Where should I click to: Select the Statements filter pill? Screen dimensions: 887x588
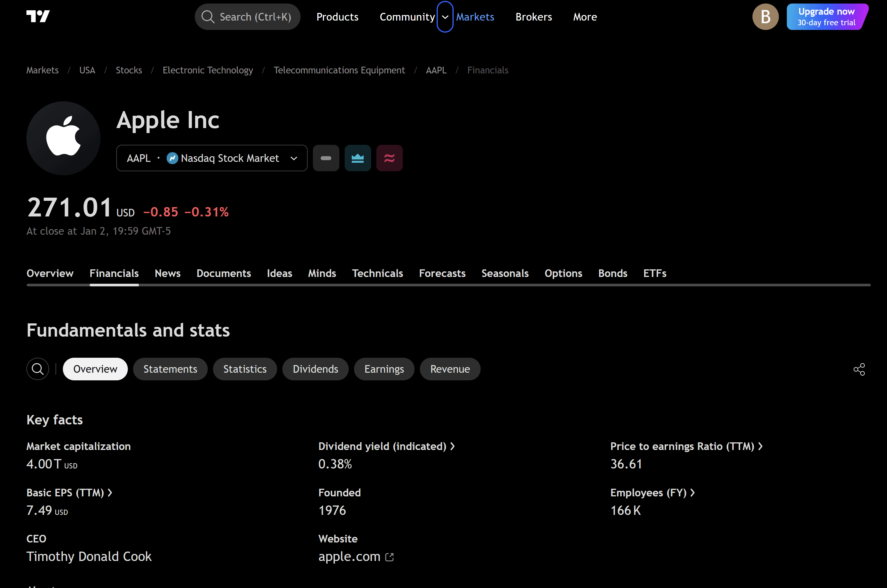coord(170,369)
